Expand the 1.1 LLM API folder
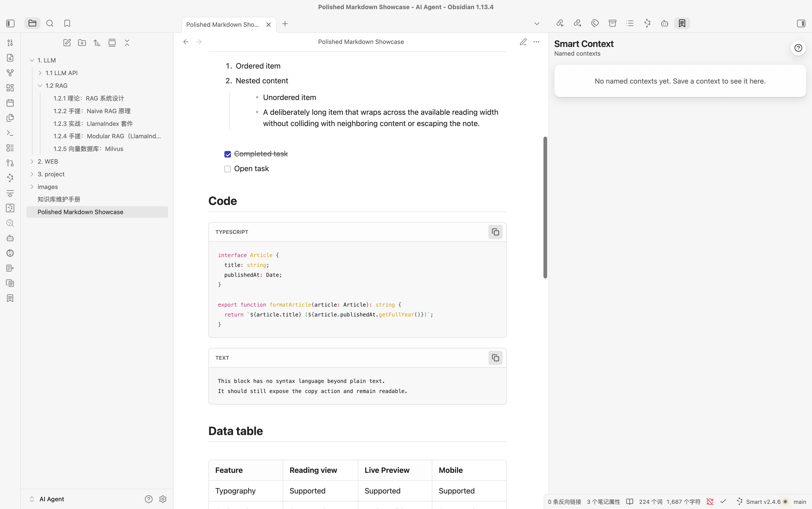812x509 pixels. point(40,73)
